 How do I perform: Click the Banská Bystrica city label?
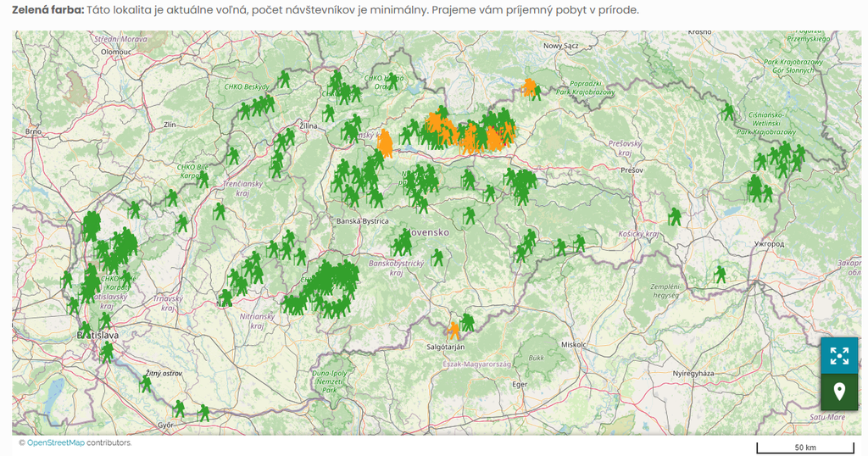363,220
